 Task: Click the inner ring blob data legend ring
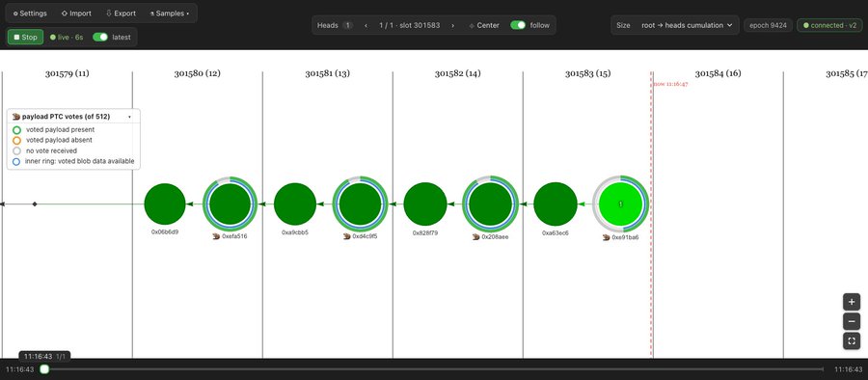tap(16, 162)
